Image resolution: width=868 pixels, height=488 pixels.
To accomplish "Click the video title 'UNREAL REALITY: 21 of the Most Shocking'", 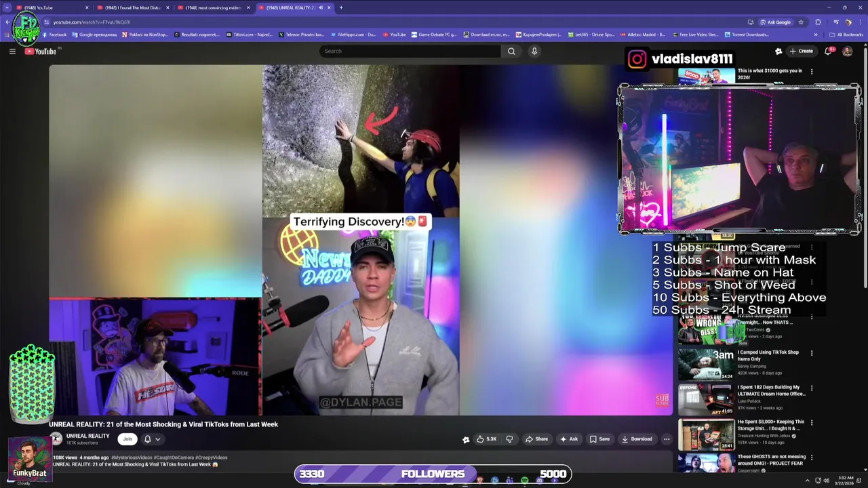I will [x=163, y=424].
